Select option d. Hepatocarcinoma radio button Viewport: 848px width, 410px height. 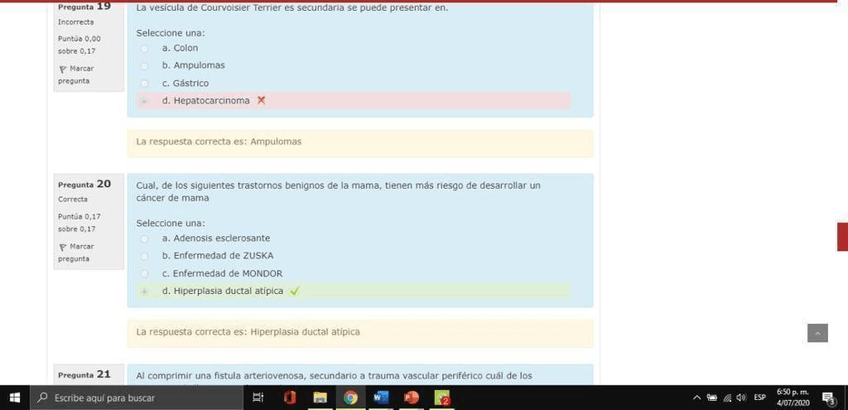(x=144, y=101)
